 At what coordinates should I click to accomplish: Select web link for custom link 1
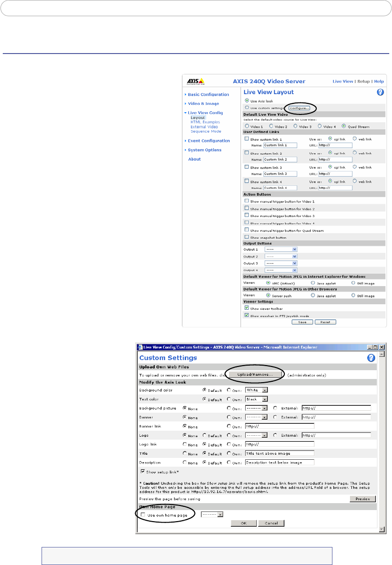pyautogui.click(x=355, y=138)
